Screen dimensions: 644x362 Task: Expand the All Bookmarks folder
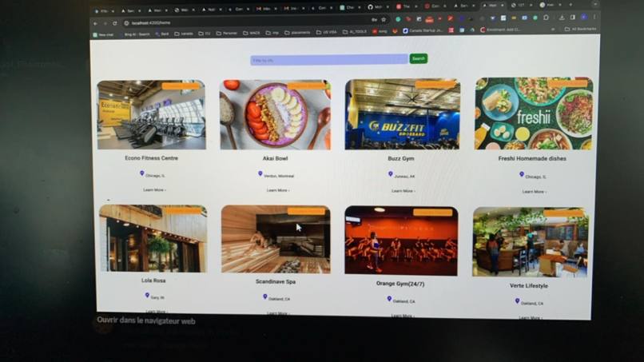tap(580, 30)
